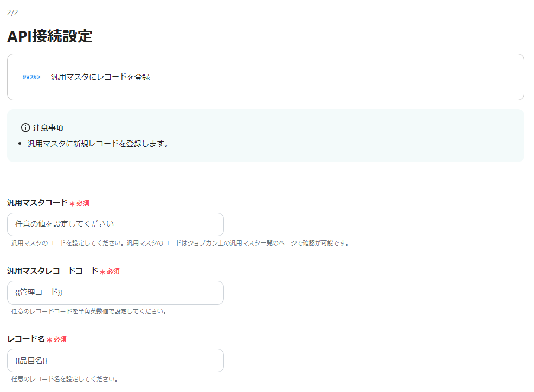Click the {{品目名}} input field
534x392 pixels.
[115, 361]
